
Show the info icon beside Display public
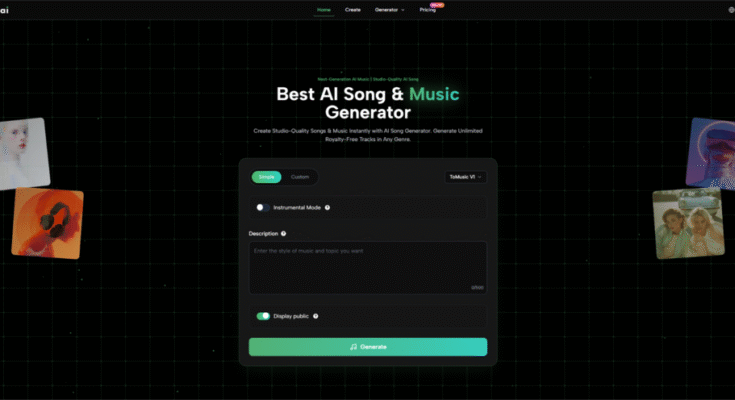pos(315,316)
